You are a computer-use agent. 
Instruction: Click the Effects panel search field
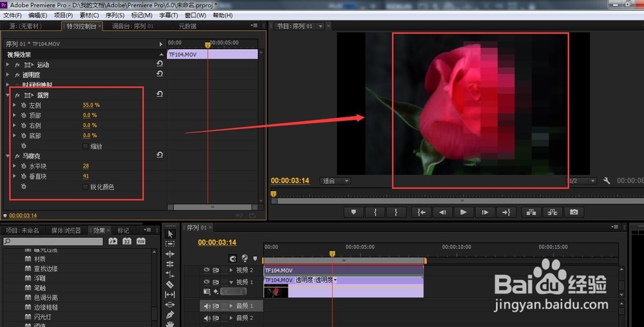click(x=53, y=241)
